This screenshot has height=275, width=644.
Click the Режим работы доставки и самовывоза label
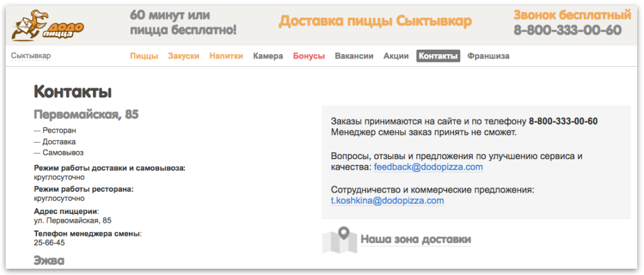click(109, 169)
